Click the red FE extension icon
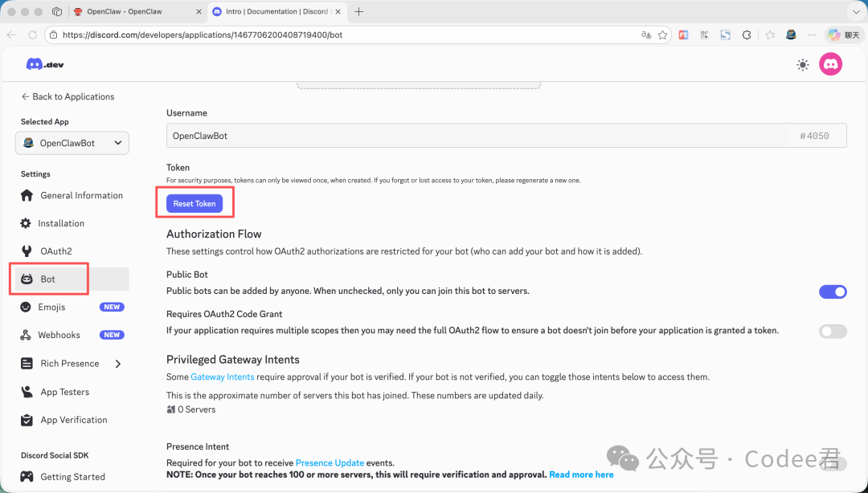868x493 pixels. [684, 35]
